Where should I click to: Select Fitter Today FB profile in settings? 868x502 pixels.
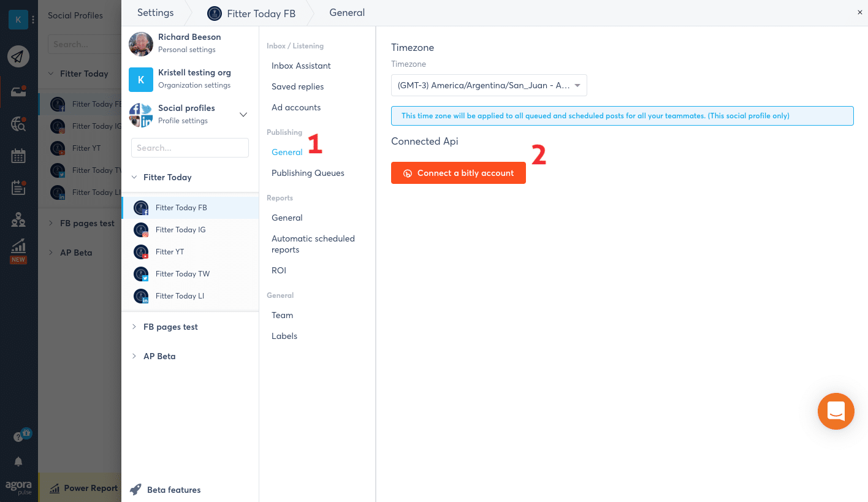coord(190,208)
